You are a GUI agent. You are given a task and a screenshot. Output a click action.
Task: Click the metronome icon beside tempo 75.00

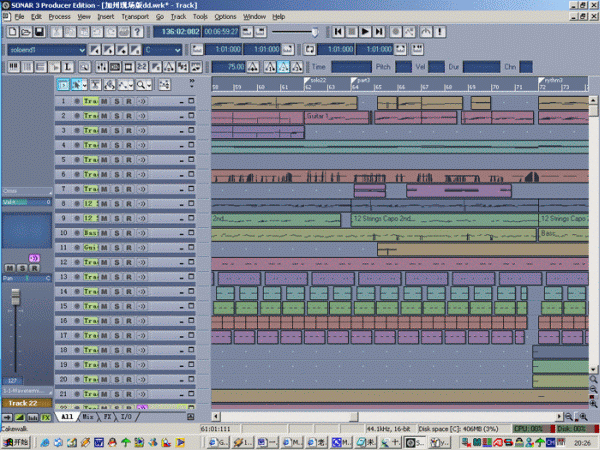[x=253, y=67]
